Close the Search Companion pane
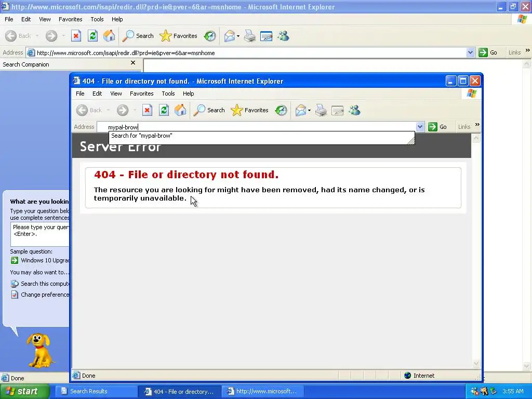Viewport: 532px width, 399px height. tap(133, 63)
